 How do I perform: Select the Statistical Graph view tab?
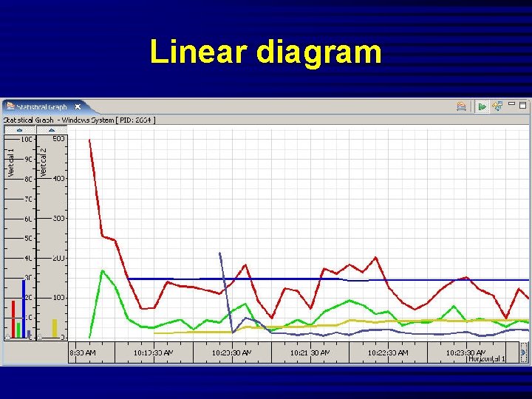point(41,107)
